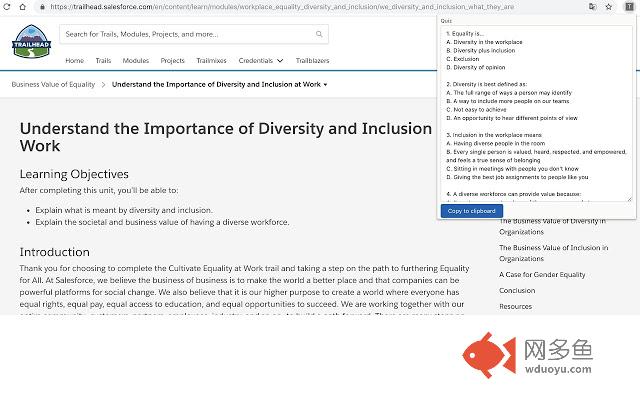Click 'Explain what is meant by diversity' bullet
Image resolution: width=640 pixels, height=400 pixels.
(124, 210)
